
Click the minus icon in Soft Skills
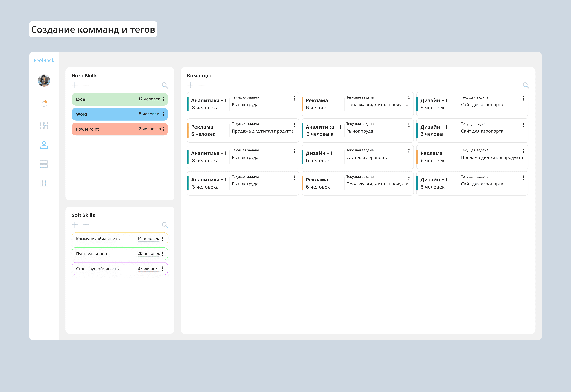(86, 225)
